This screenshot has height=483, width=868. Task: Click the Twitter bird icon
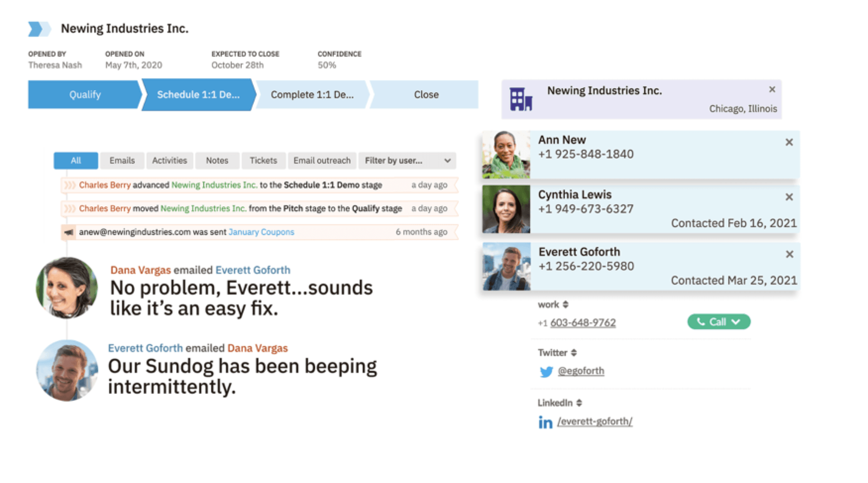(545, 371)
